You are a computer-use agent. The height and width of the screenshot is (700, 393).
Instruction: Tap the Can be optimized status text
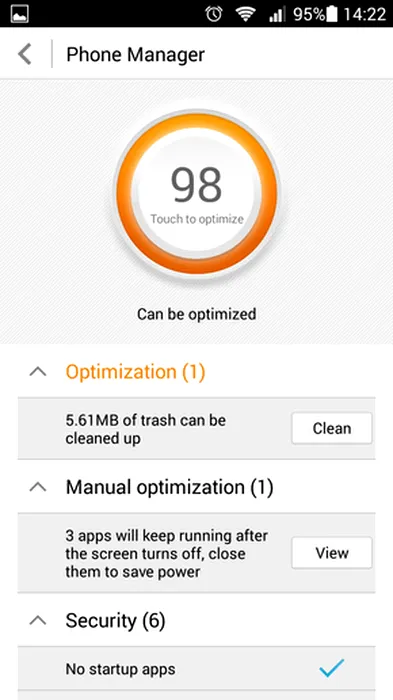pos(196,314)
